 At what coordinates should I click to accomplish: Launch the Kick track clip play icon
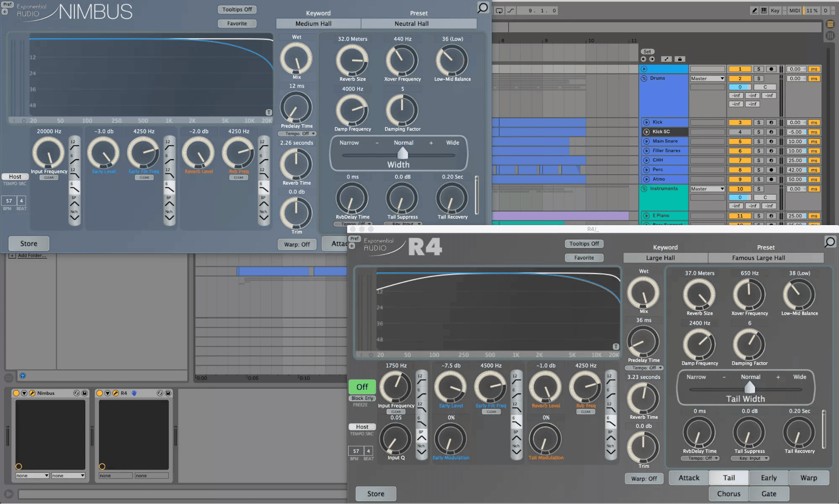tap(646, 123)
